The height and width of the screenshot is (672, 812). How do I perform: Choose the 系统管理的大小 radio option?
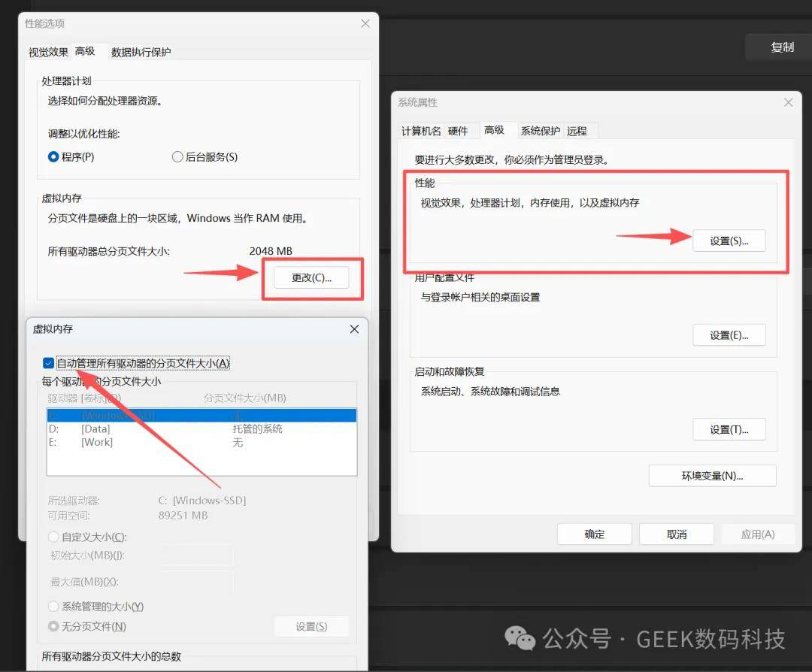tap(53, 606)
